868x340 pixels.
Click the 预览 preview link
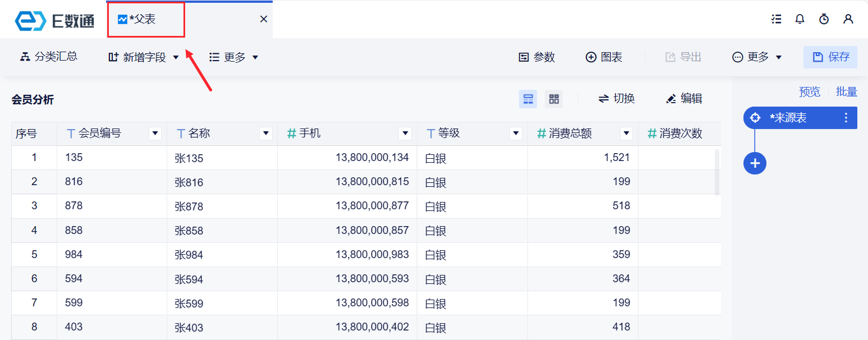809,92
